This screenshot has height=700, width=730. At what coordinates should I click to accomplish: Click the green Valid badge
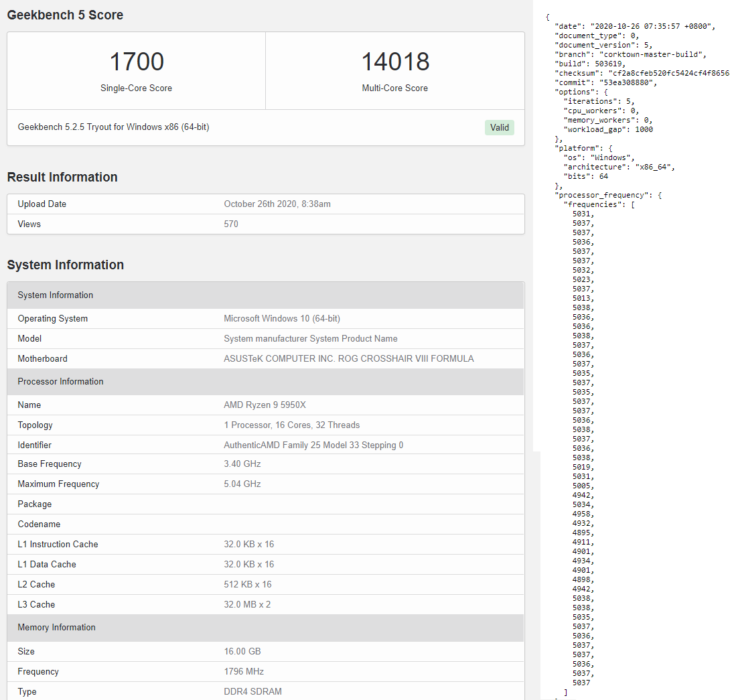point(499,128)
